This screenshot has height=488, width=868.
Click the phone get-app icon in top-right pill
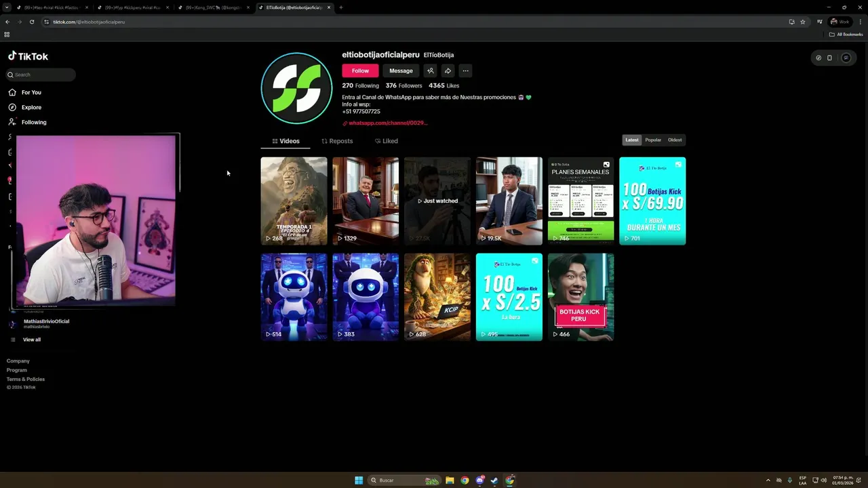pos(829,58)
